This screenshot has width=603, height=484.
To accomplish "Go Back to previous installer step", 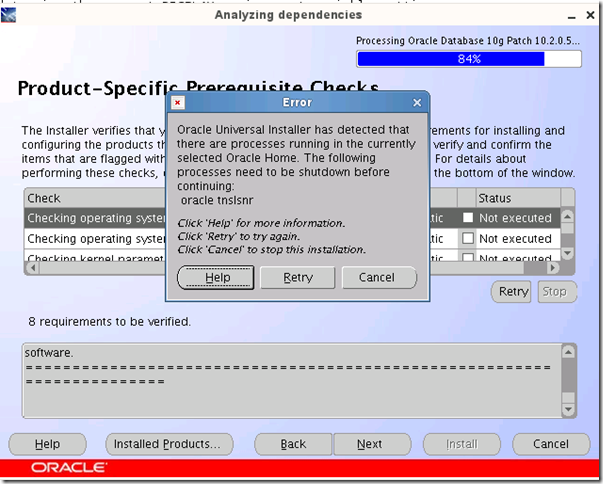I will [x=293, y=444].
